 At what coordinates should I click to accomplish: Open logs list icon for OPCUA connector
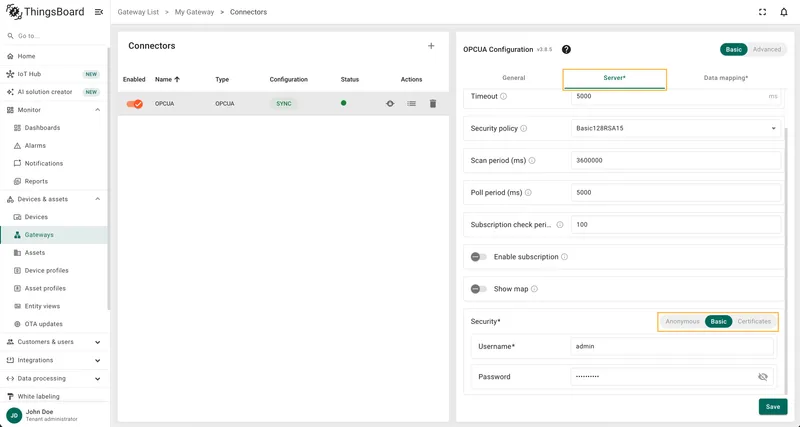[411, 104]
